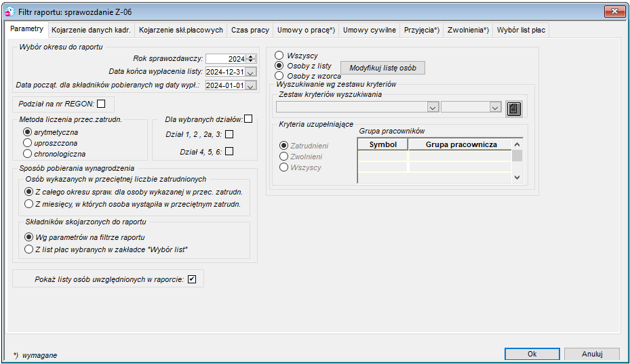Viewport: 630px width, 364px height.
Task: Open the Przyjęcia*) tab
Action: coord(422,30)
